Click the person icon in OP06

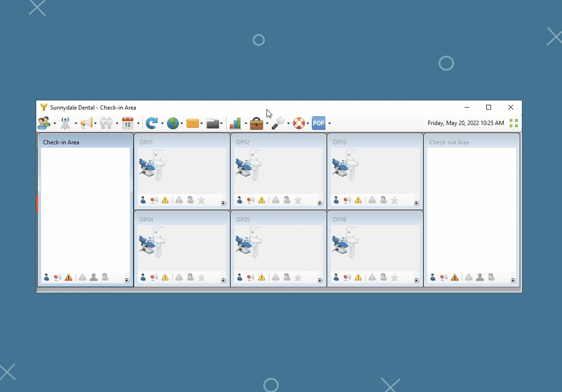coord(336,277)
